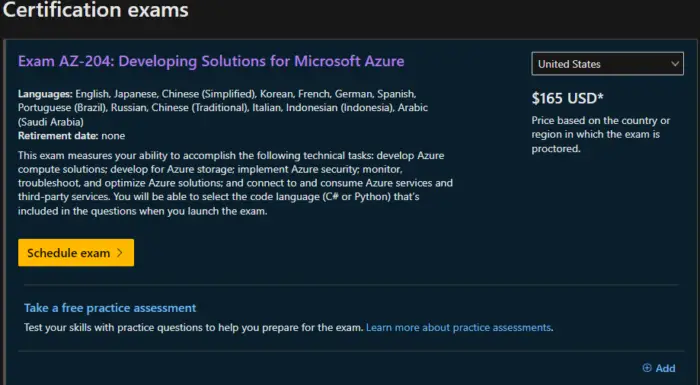Open Learn more about practice assessments link
Screen dimensions: 700x385
(x=458, y=327)
